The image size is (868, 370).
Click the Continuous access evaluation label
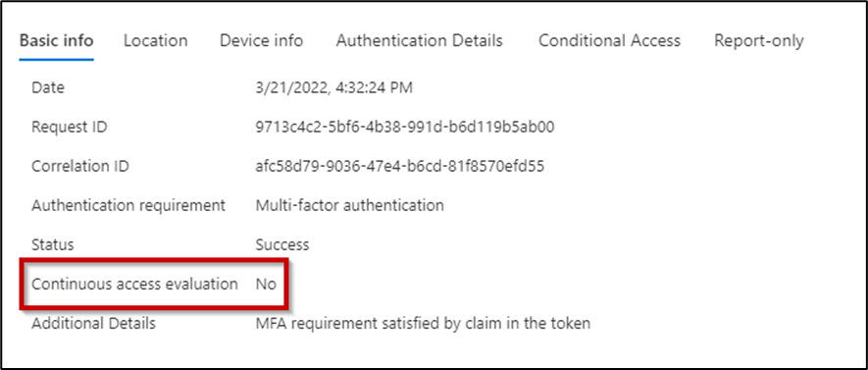pyautogui.click(x=134, y=285)
